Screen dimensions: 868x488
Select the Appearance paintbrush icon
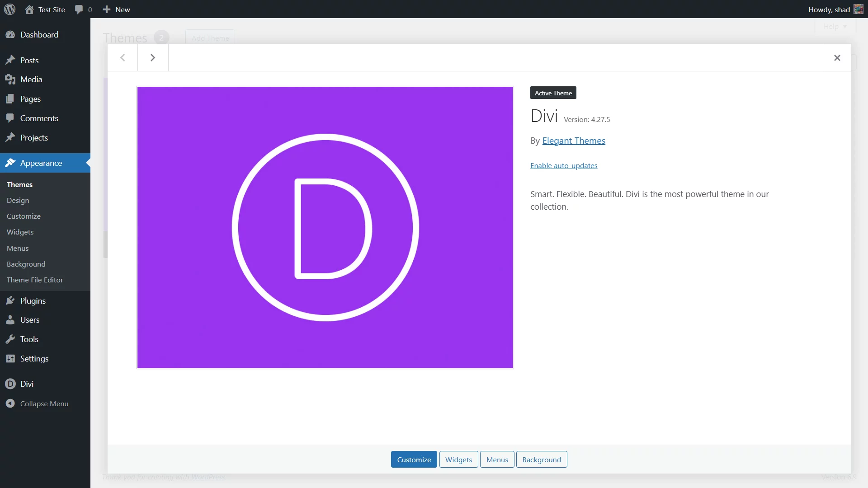[10, 163]
